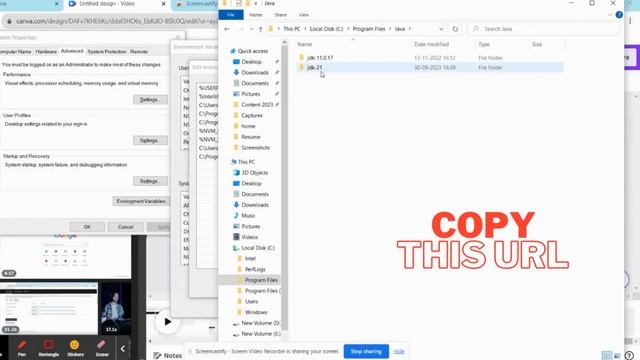640x360 pixels.
Task: Select New Volume (E:) drive
Action: [260, 334]
